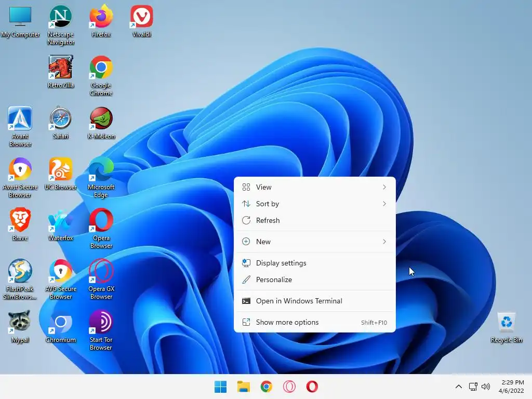Select the Google Chrome desktop shortcut
This screenshot has width=532, height=399.
tap(101, 76)
